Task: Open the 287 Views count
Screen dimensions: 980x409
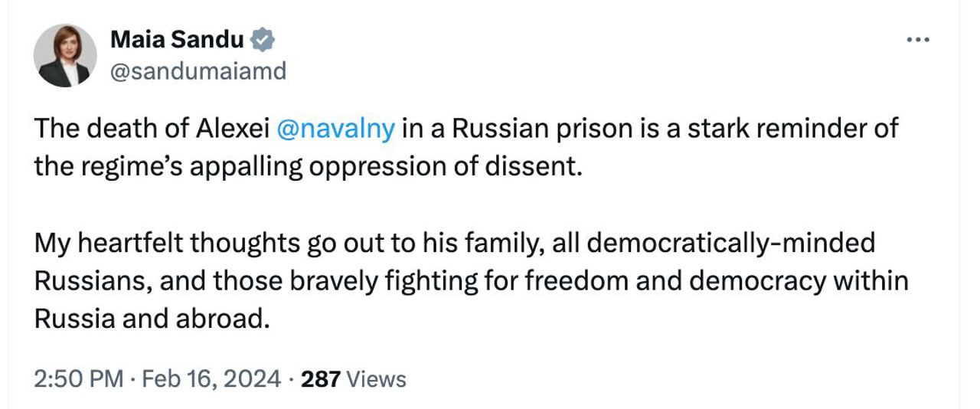Action: coord(354,378)
